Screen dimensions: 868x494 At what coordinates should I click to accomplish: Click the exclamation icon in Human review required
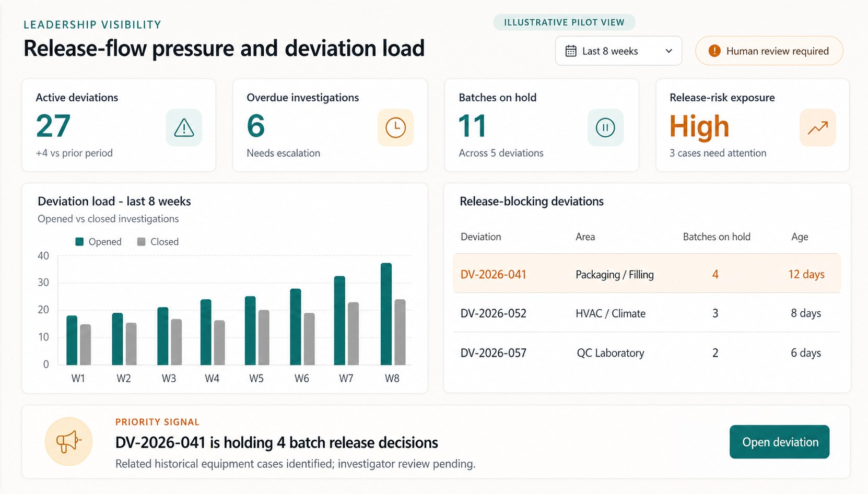pyautogui.click(x=714, y=51)
